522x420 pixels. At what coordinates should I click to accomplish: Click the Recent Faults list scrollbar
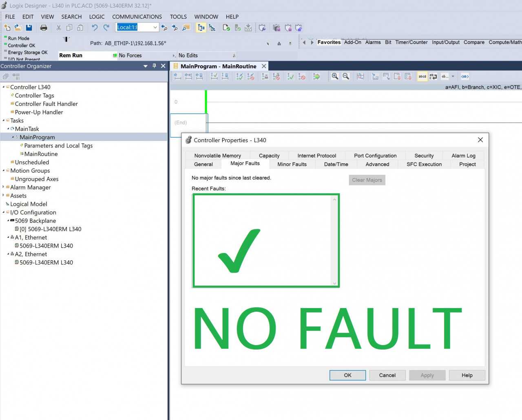[x=334, y=241]
